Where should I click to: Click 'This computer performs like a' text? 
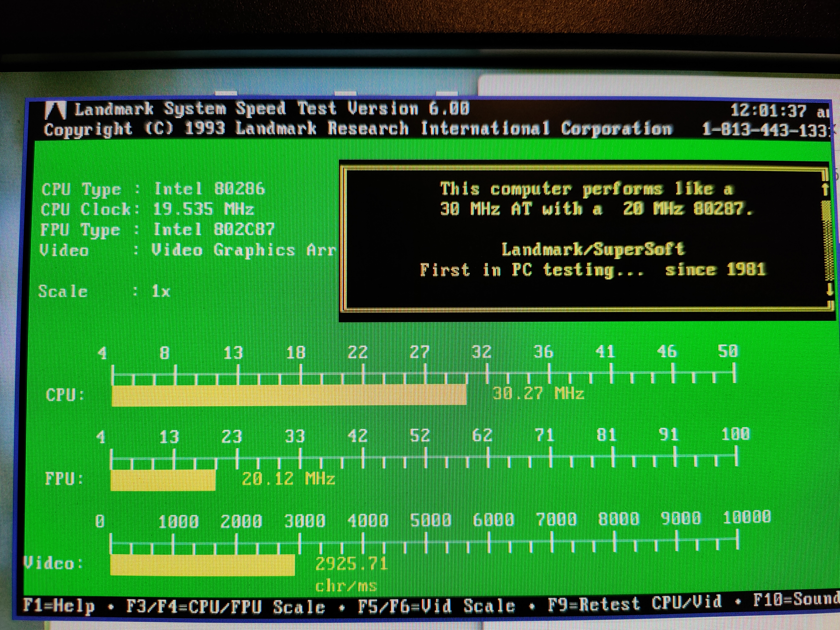pyautogui.click(x=587, y=189)
